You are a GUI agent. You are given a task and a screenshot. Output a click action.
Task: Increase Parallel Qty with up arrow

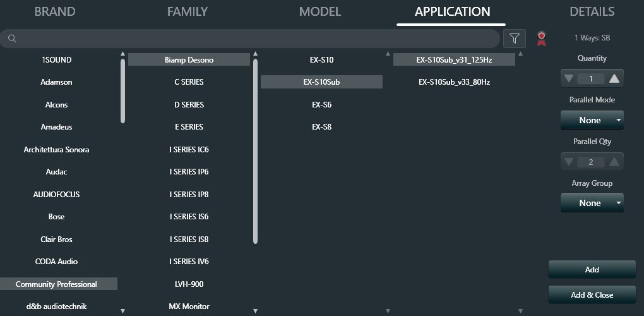614,162
